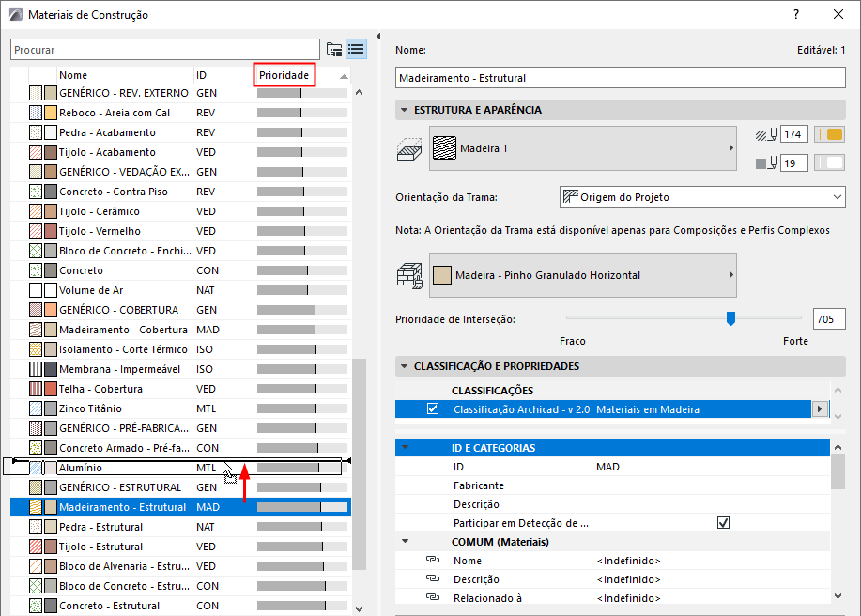Open the Madeira 1 fill selector

(x=582, y=148)
